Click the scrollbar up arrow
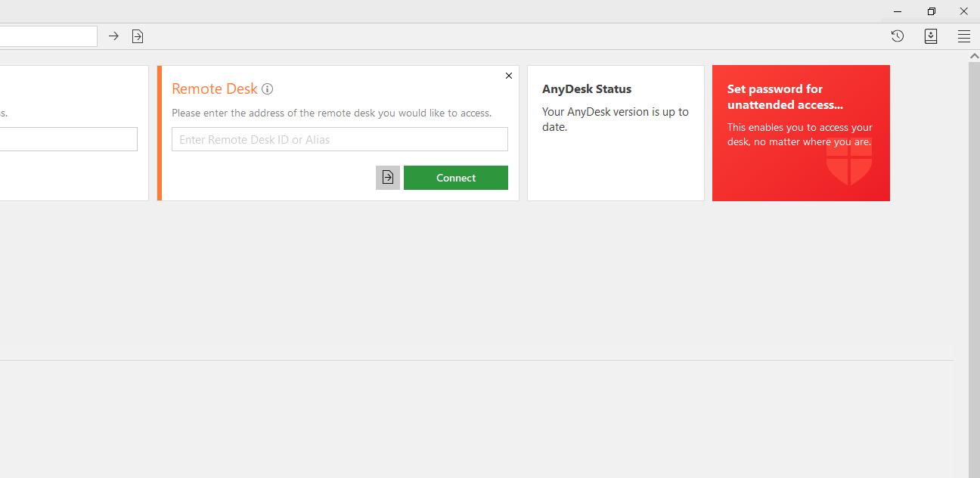 (x=974, y=56)
